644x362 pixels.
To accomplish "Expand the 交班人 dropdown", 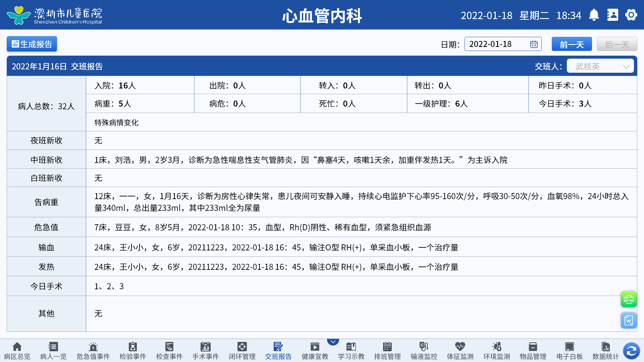I will coord(600,66).
